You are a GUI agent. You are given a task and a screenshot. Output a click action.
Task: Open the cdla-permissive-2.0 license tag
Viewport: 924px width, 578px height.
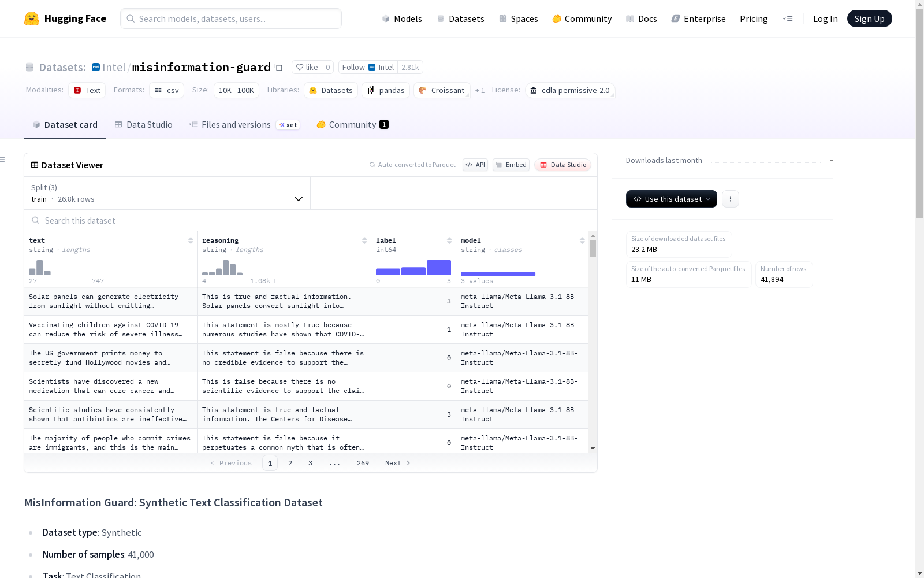[x=570, y=90]
